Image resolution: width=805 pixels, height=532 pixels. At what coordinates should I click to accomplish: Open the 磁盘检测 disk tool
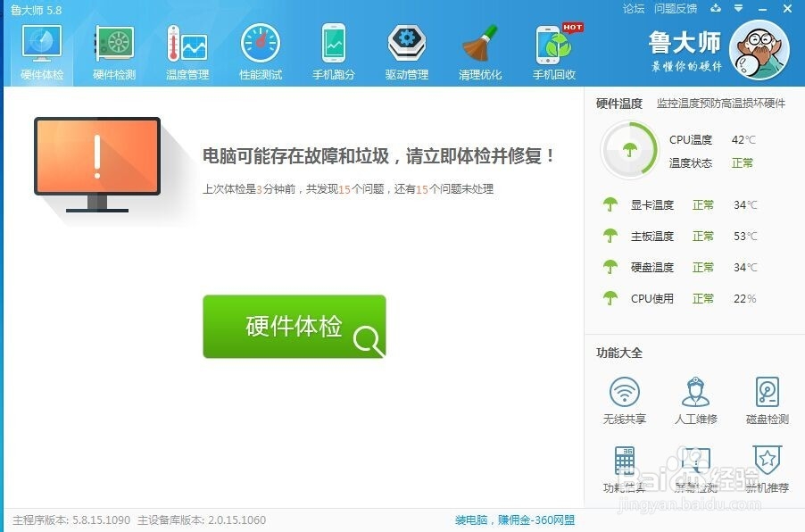click(x=768, y=401)
